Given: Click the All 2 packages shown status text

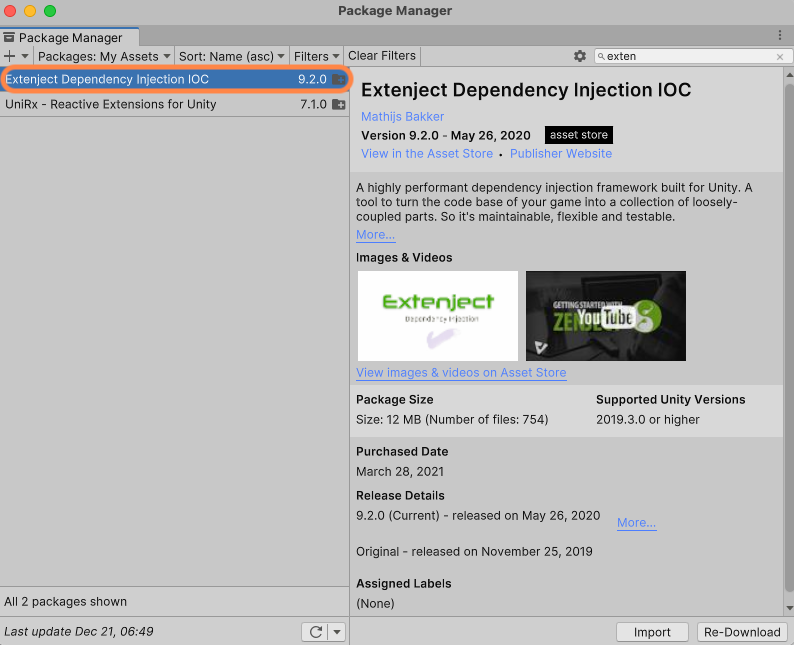Looking at the screenshot, I should 65,601.
